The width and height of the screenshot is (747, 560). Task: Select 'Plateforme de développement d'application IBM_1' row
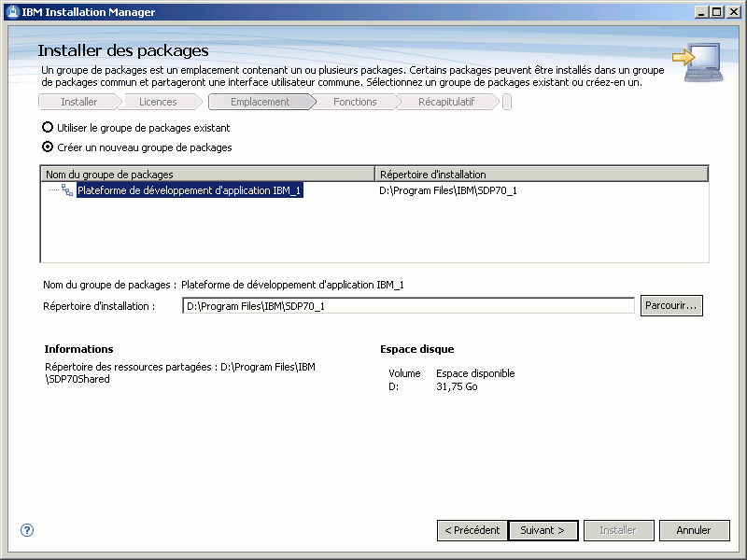(190, 190)
